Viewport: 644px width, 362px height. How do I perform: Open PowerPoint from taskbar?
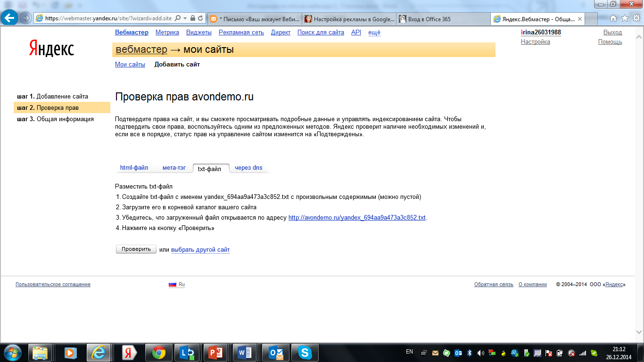coord(216,353)
